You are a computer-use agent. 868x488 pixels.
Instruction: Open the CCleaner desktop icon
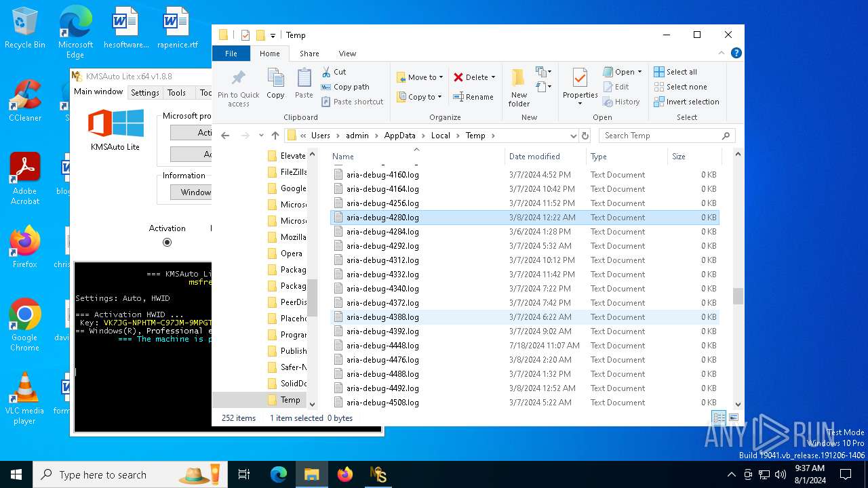click(25, 101)
